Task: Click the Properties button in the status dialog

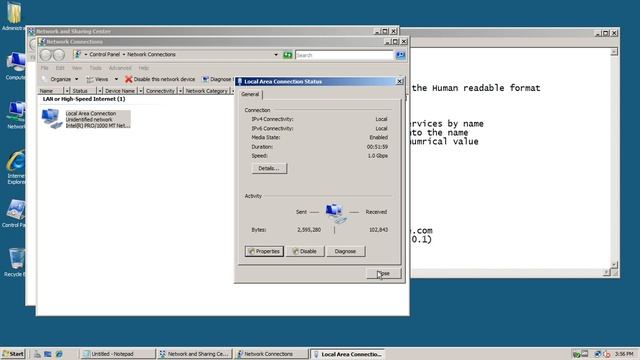Action: 264,251
